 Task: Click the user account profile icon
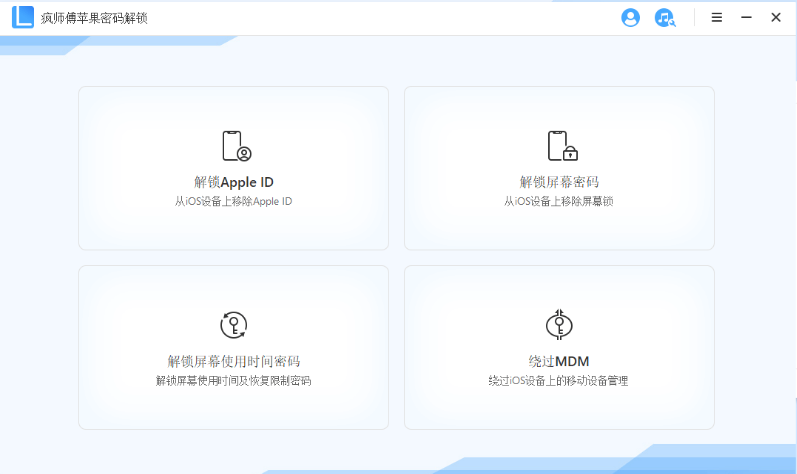(630, 18)
